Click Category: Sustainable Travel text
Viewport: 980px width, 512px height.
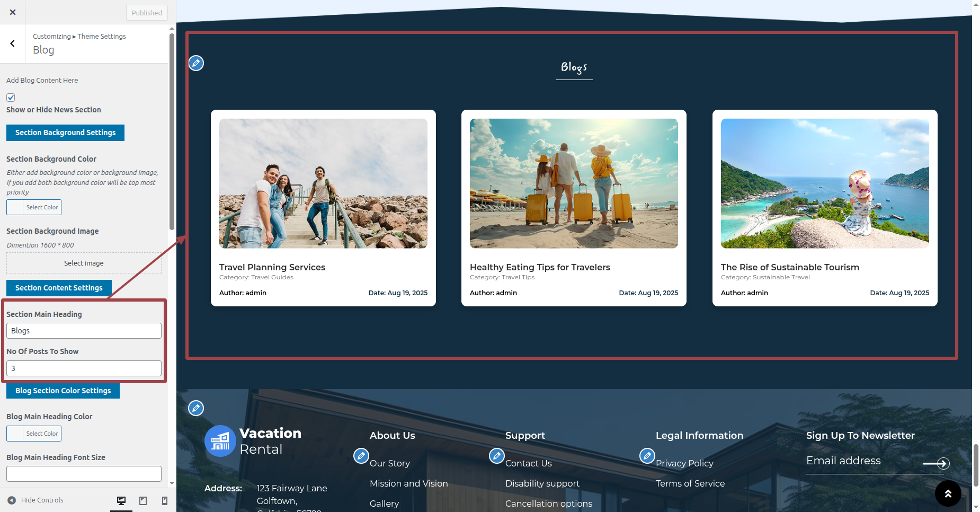[765, 277]
